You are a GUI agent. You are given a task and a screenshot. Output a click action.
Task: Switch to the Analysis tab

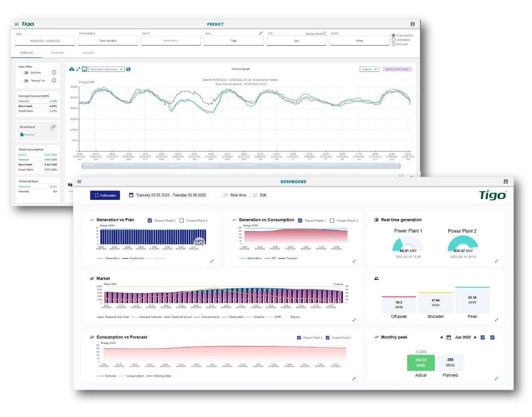pyautogui.click(x=88, y=53)
